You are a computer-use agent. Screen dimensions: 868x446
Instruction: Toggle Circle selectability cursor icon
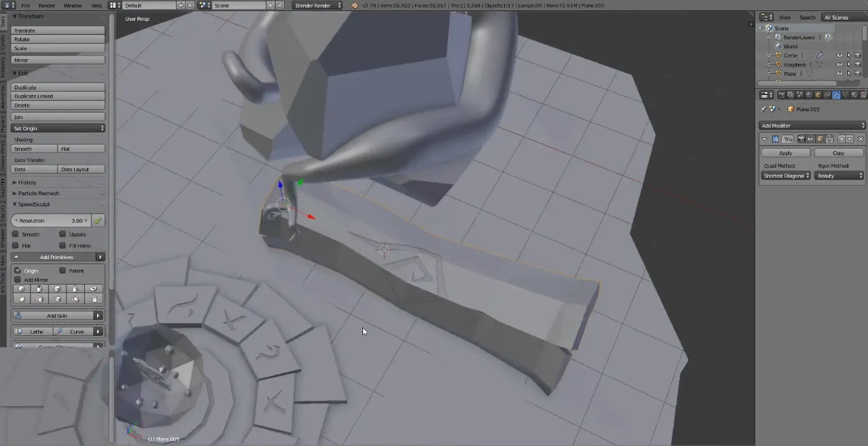coord(849,55)
